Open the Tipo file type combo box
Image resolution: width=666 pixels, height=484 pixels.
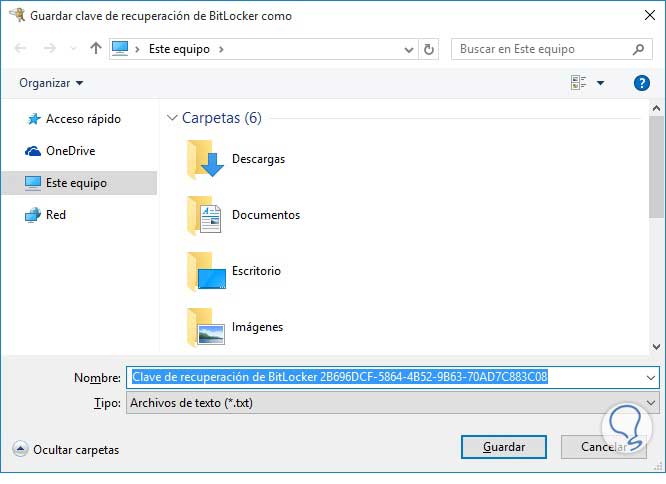[392, 403]
